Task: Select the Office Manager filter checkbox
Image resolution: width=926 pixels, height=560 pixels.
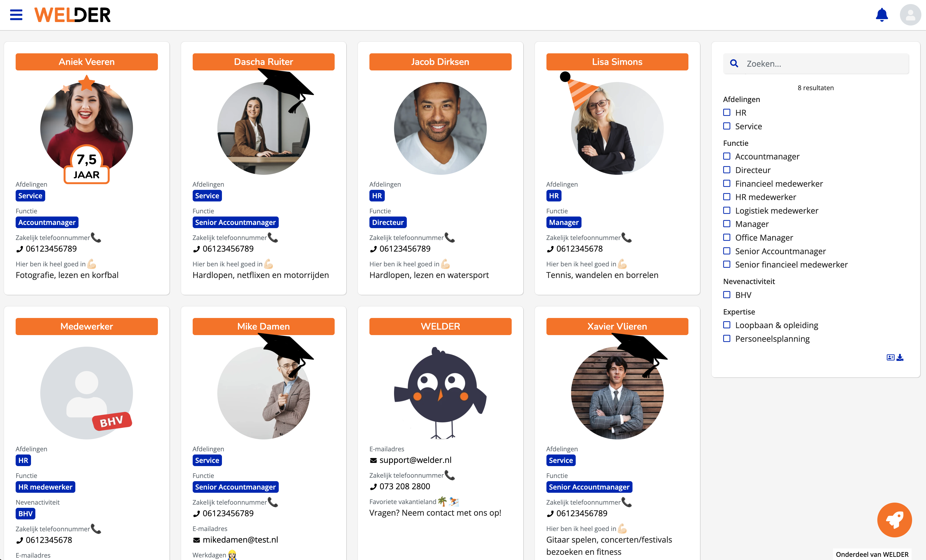Action: pyautogui.click(x=727, y=237)
